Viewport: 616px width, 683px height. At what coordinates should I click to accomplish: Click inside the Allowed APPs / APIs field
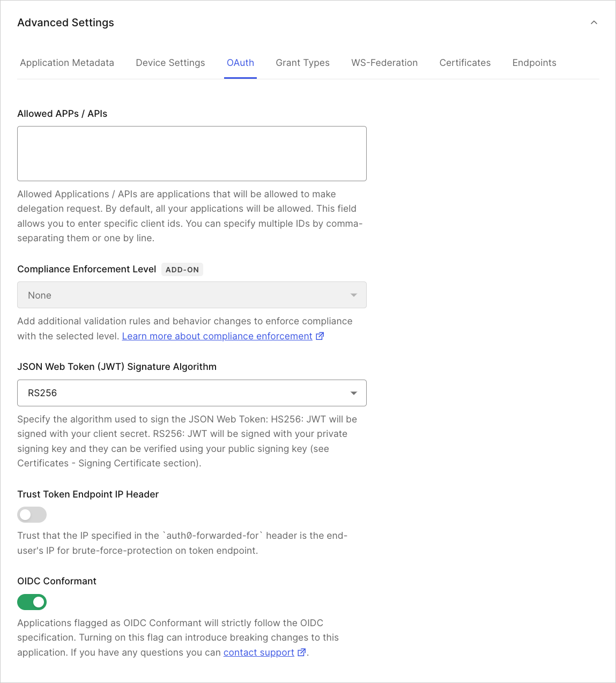191,153
